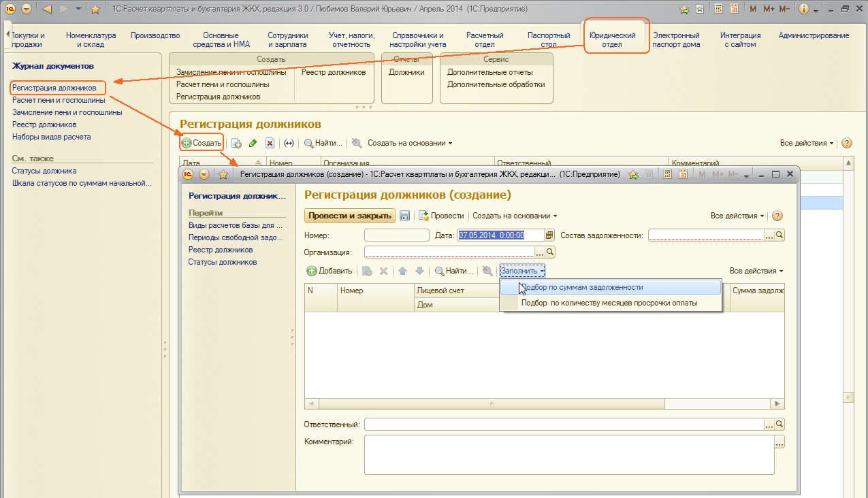Click the Комментарий text area
This screenshot has width=868, height=498.
570,454
